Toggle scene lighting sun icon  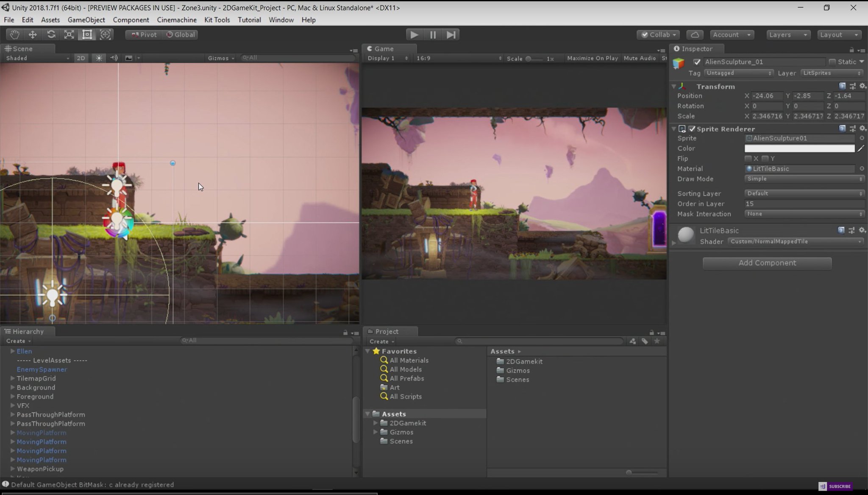click(x=99, y=58)
